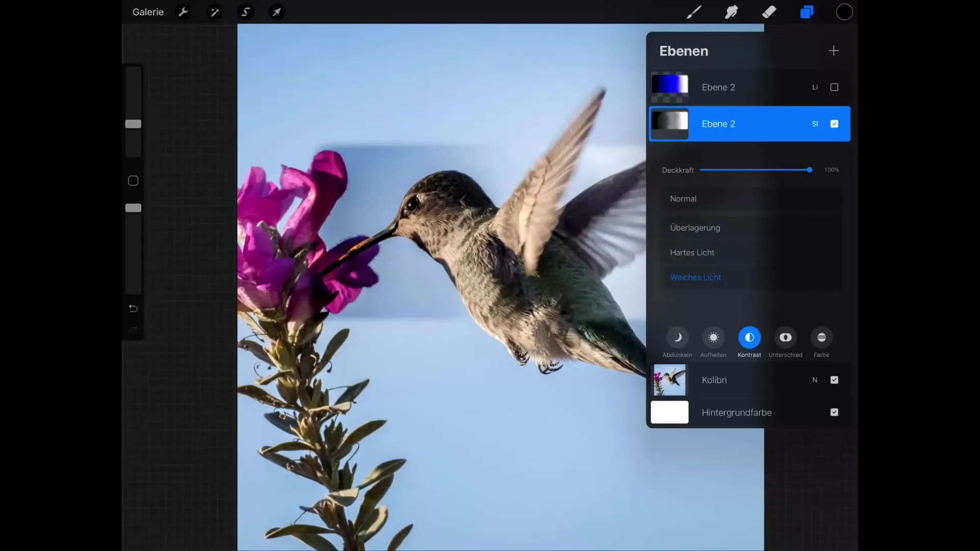
Task: Open the Hintergrundfarbe white swatch
Action: click(669, 412)
